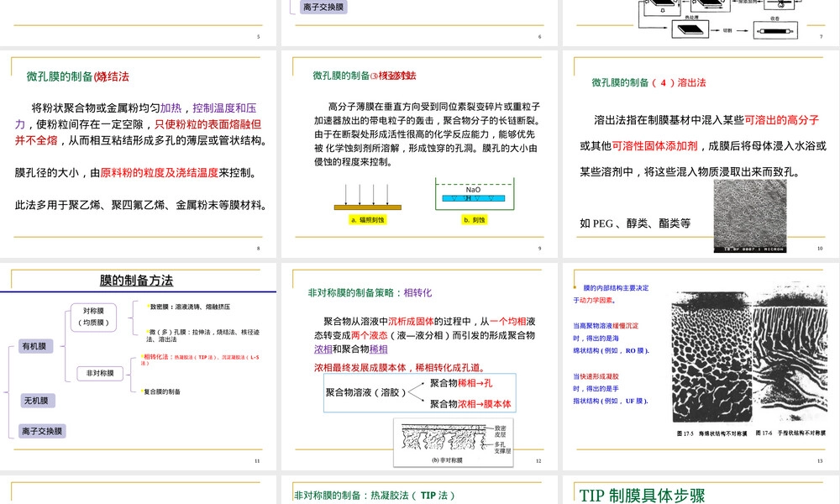The height and width of the screenshot is (504, 840).
Task: Click the 相转化法 red bullet on slide 11
Action: [201, 360]
